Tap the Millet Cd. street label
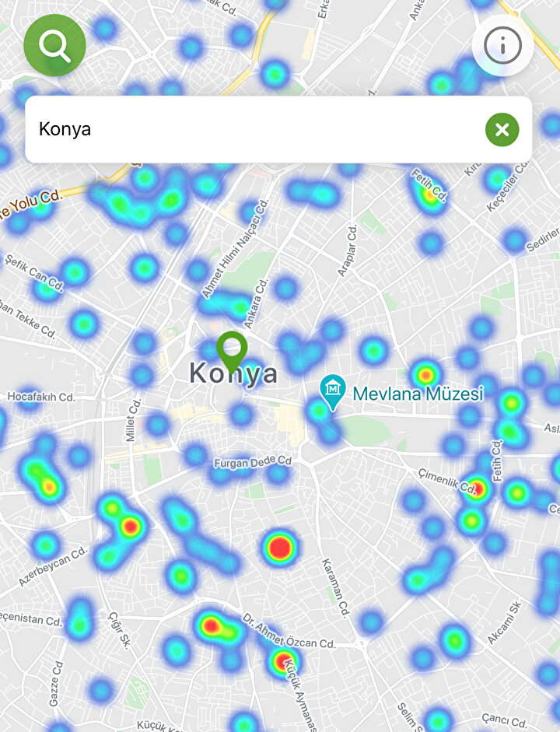Image resolution: width=560 pixels, height=732 pixels. pyautogui.click(x=136, y=421)
